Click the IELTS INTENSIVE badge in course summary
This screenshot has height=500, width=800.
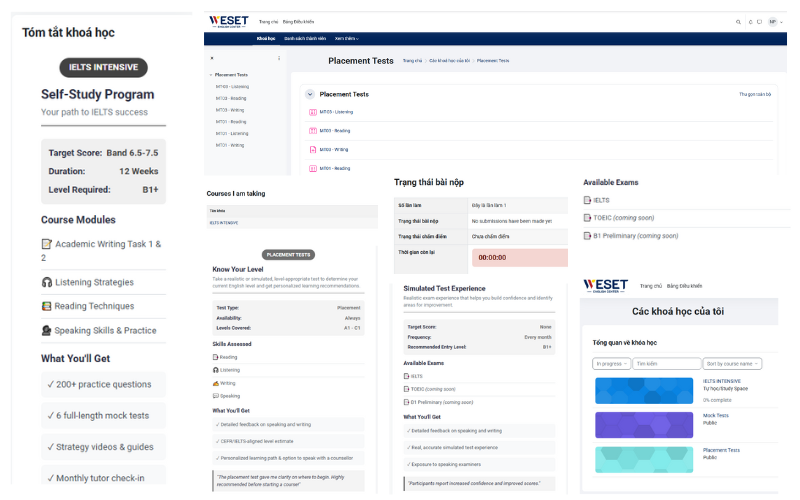104,67
